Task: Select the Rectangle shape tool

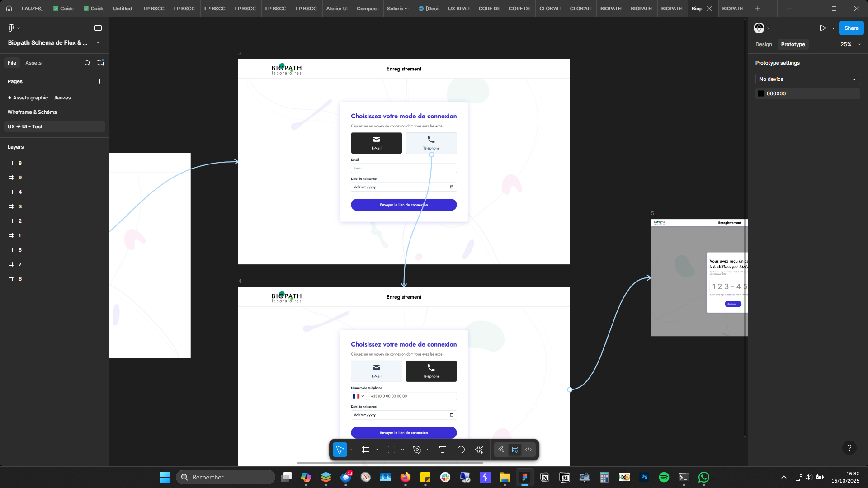Action: click(392, 450)
